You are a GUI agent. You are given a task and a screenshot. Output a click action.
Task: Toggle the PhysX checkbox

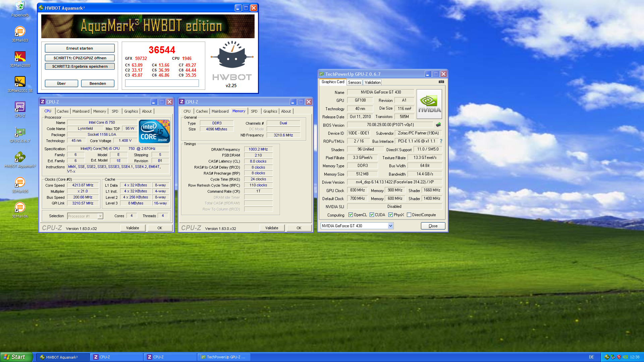pos(390,215)
